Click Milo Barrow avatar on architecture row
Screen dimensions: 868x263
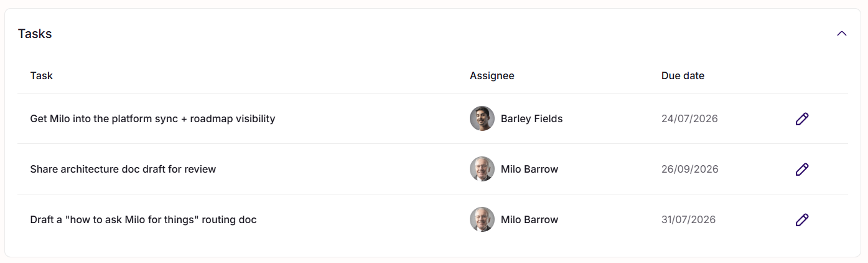pyautogui.click(x=482, y=169)
